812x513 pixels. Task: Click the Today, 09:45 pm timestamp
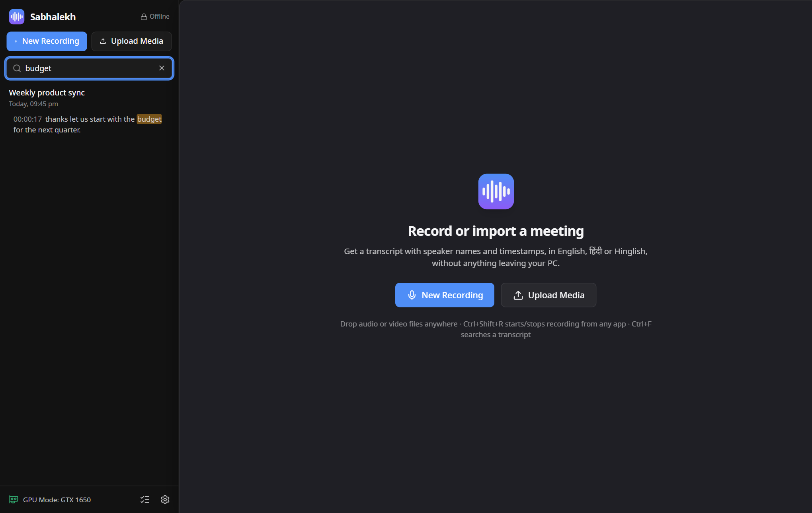tap(33, 104)
